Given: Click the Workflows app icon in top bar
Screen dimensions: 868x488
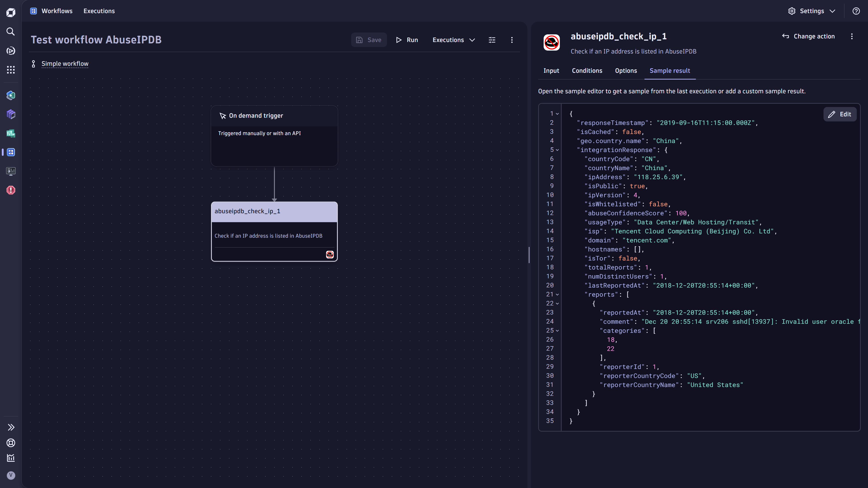Looking at the screenshot, I should pos(33,11).
